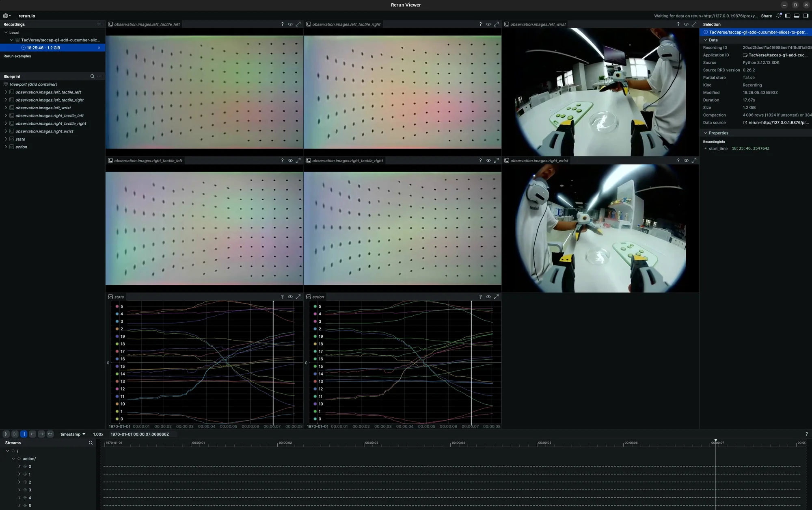Toggle visibility of the state plot
This screenshot has height=510, width=812.
(290, 297)
